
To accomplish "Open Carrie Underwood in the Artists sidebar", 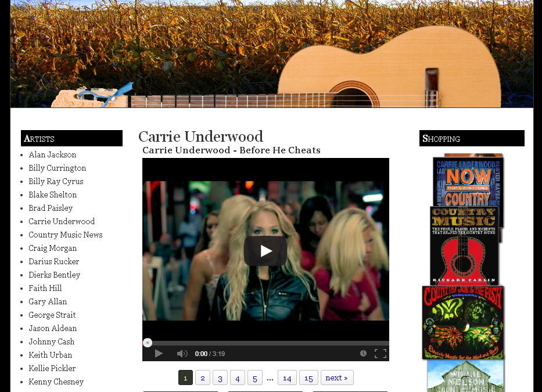I will (62, 221).
